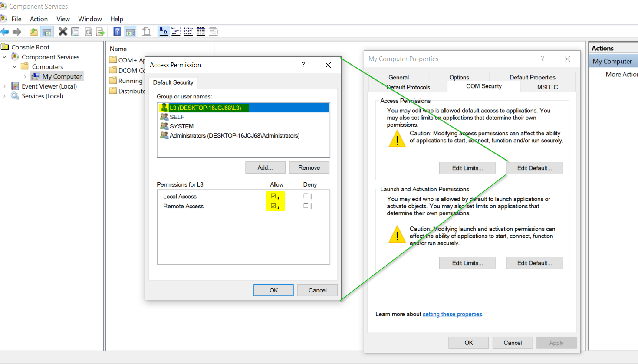Click Cancel in My Computer Properties
The width and height of the screenshot is (638, 364).
tap(513, 343)
